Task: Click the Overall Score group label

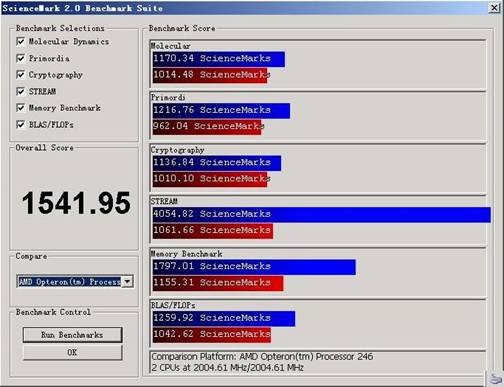Action: click(45, 148)
